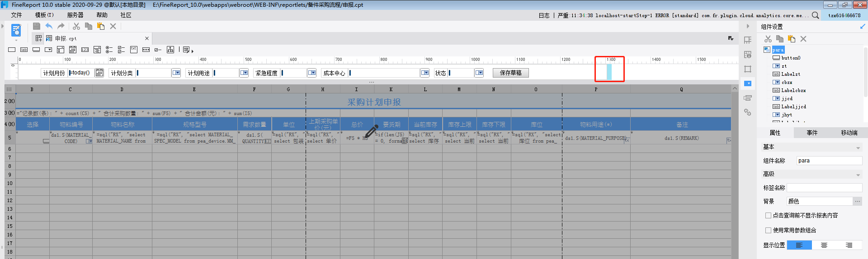Screen dimensions: 868x259
Task: Paste widget in component settings panel
Action: 792,39
